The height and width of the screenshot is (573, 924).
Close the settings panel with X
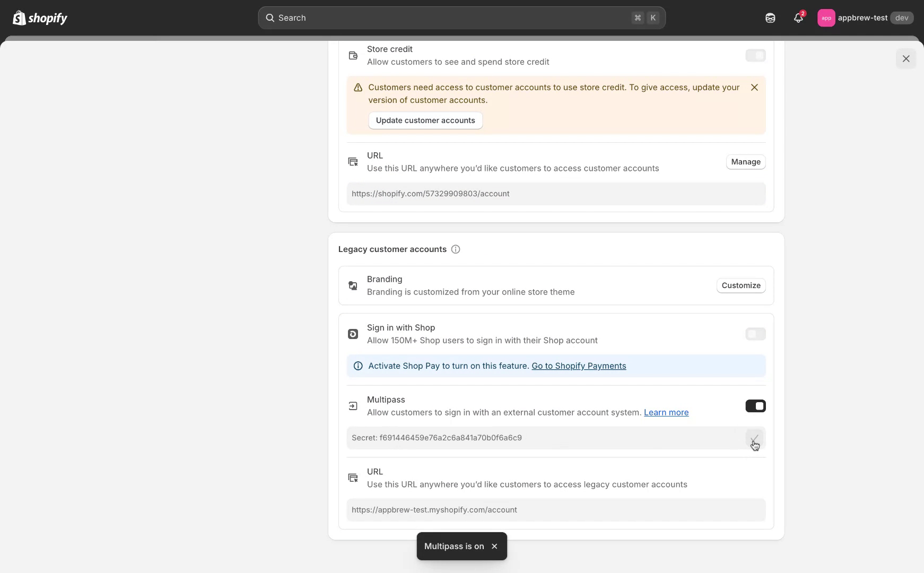(906, 59)
